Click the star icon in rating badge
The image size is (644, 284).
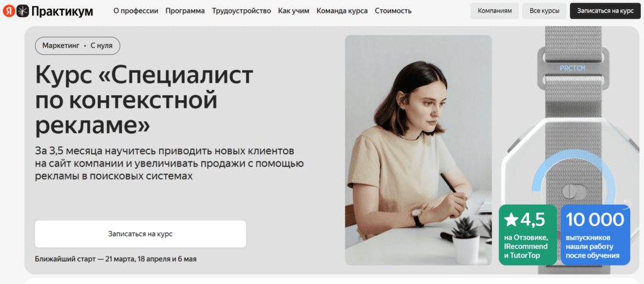coord(511,220)
